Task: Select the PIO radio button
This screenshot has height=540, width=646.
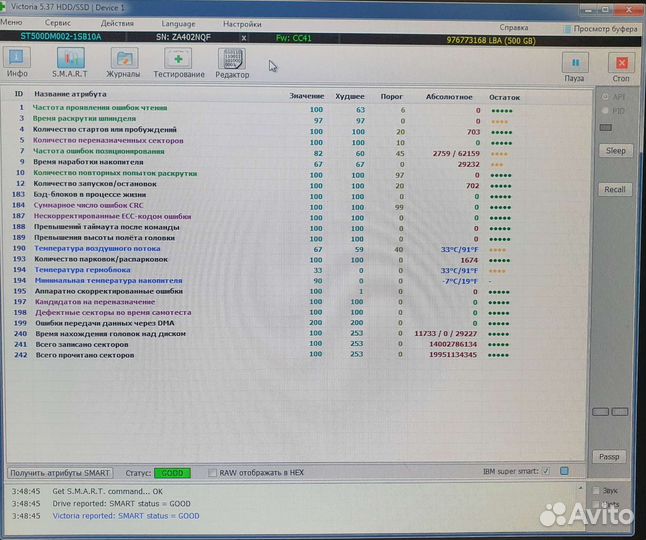Action: pos(604,111)
